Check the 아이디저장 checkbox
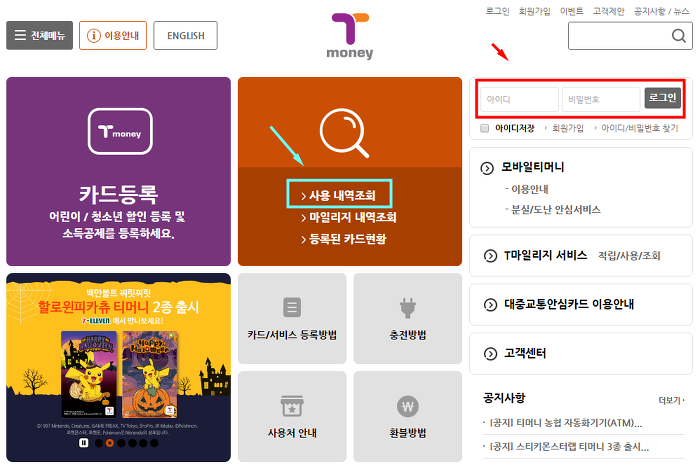 (484, 129)
